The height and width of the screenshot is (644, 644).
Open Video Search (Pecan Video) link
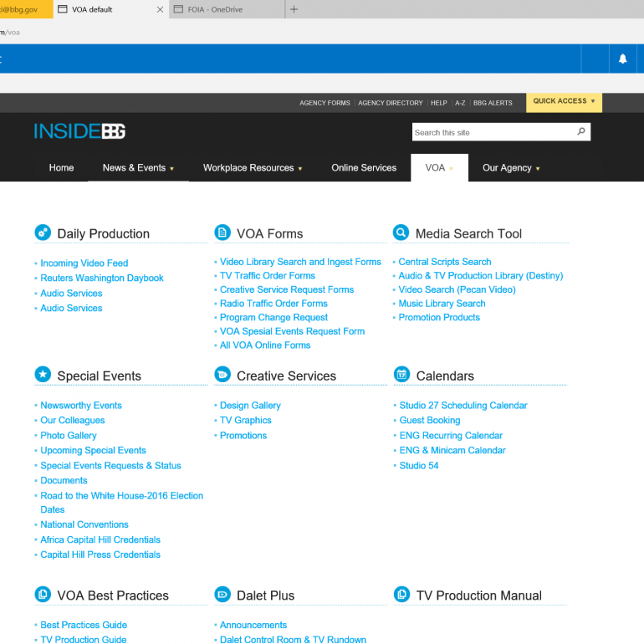pos(457,289)
